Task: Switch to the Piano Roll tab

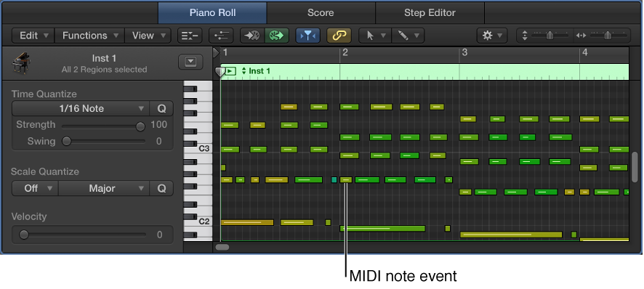Action: tap(212, 13)
